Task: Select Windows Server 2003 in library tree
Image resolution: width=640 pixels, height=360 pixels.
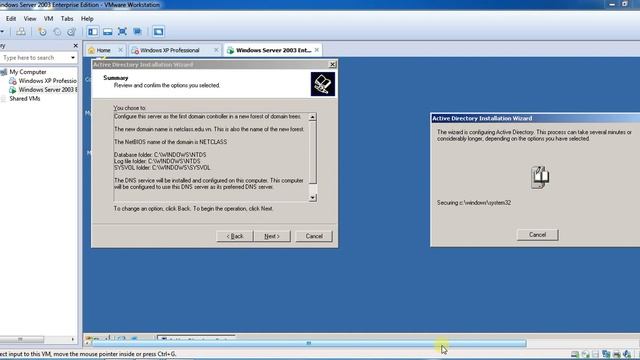Action: coord(47,90)
